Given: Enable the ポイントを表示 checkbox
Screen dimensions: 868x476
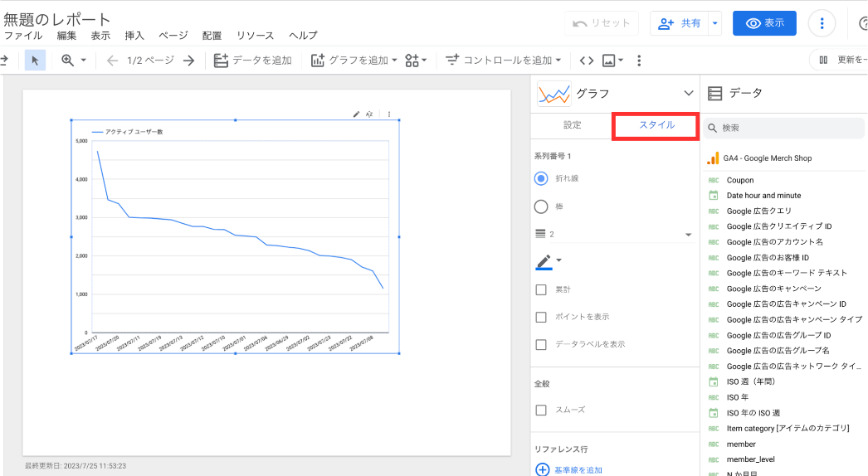Looking at the screenshot, I should (541, 317).
